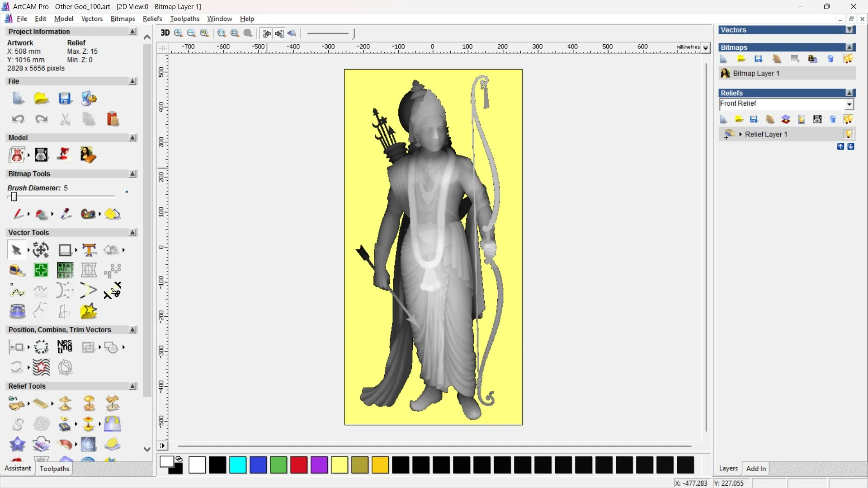Toggle visibility of Relief Layer 1
The image size is (868, 488).
click(849, 134)
